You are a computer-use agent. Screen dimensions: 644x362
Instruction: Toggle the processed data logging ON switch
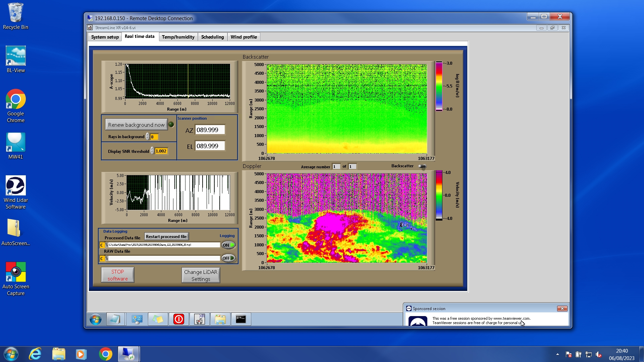pos(228,245)
